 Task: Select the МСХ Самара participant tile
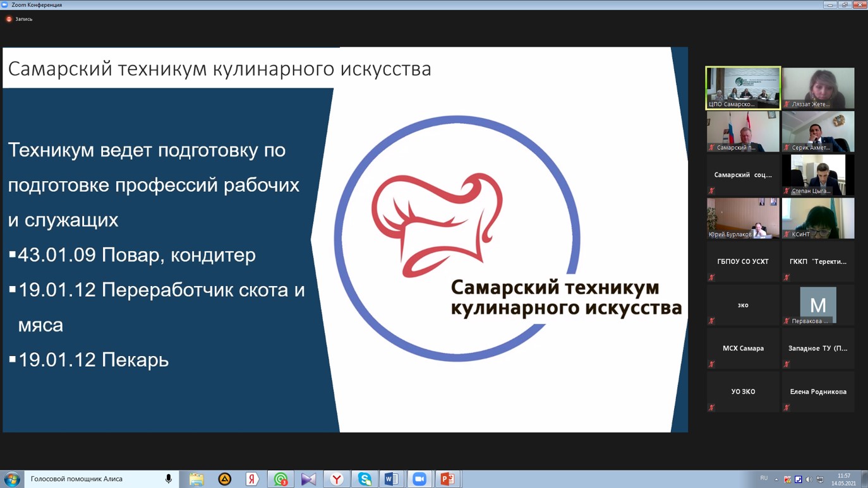[743, 348]
